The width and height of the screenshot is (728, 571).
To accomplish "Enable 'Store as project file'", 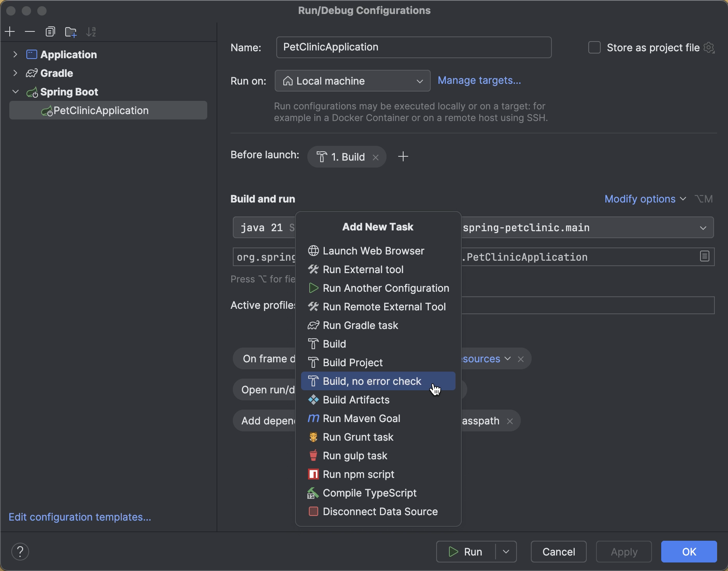I will coord(594,47).
